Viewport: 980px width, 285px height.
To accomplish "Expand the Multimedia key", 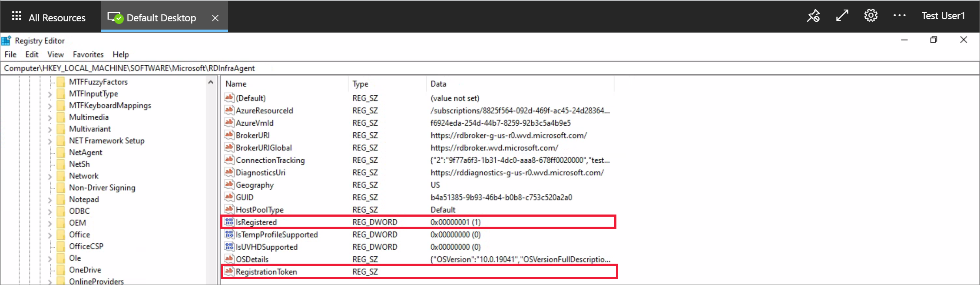I will point(50,117).
